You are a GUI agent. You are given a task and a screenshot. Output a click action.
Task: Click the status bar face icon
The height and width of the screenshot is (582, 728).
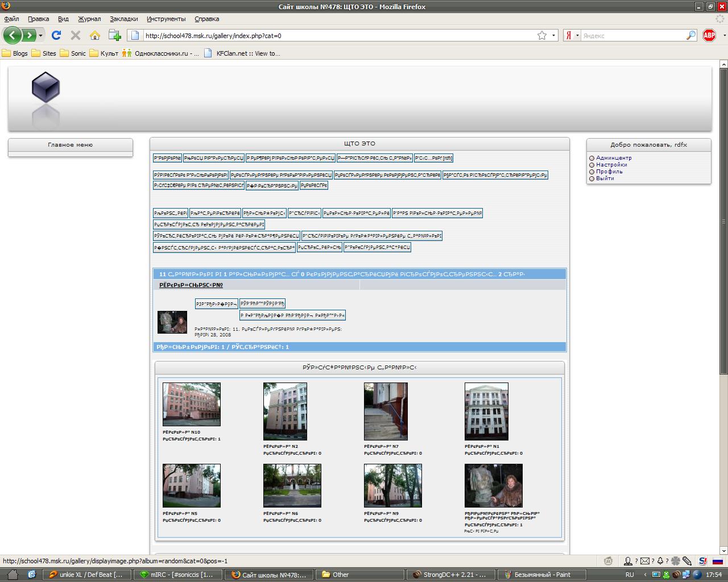tap(608, 561)
